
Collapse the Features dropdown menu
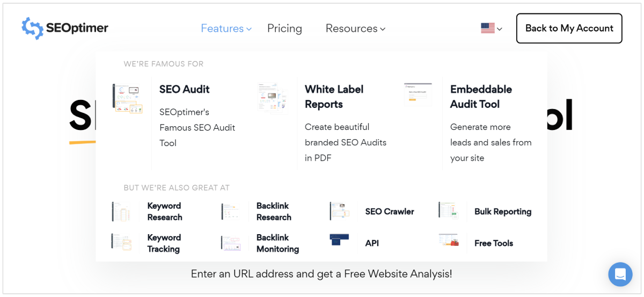tap(226, 28)
